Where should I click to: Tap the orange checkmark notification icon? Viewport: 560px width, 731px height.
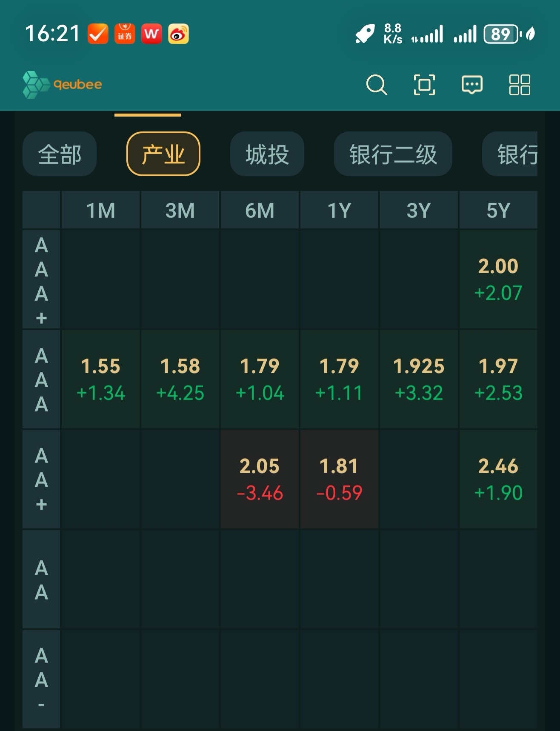click(98, 34)
